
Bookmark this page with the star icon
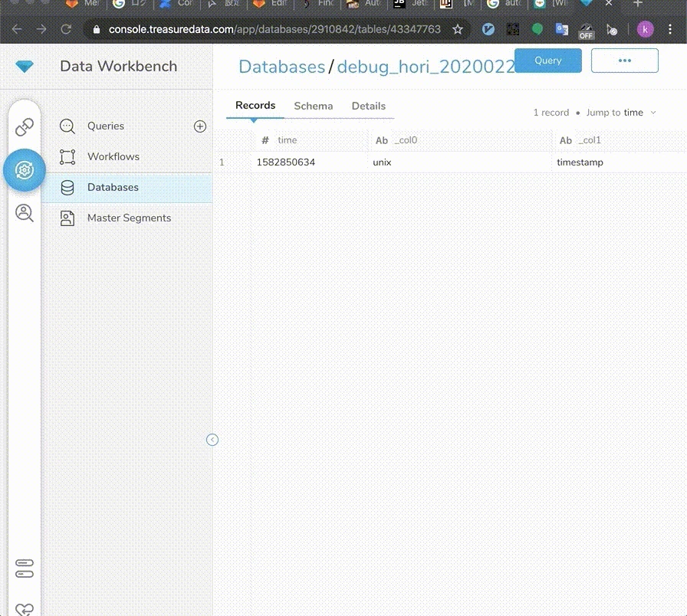coord(458,29)
